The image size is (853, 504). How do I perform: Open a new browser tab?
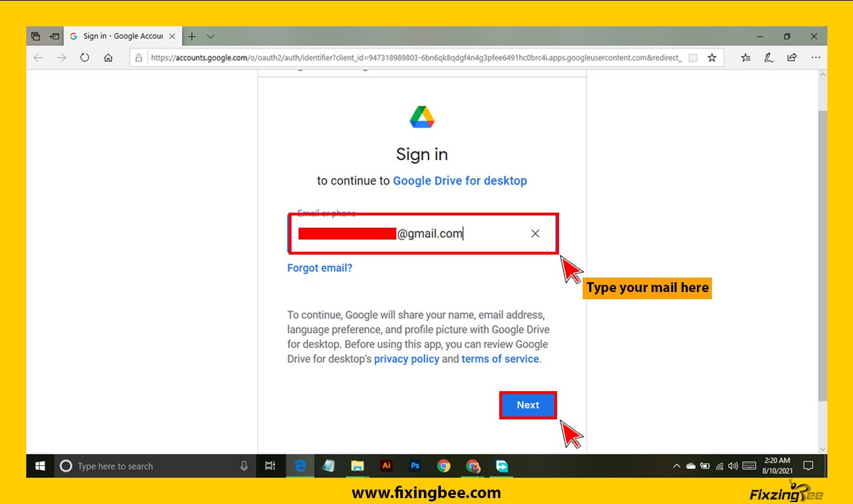click(x=192, y=36)
